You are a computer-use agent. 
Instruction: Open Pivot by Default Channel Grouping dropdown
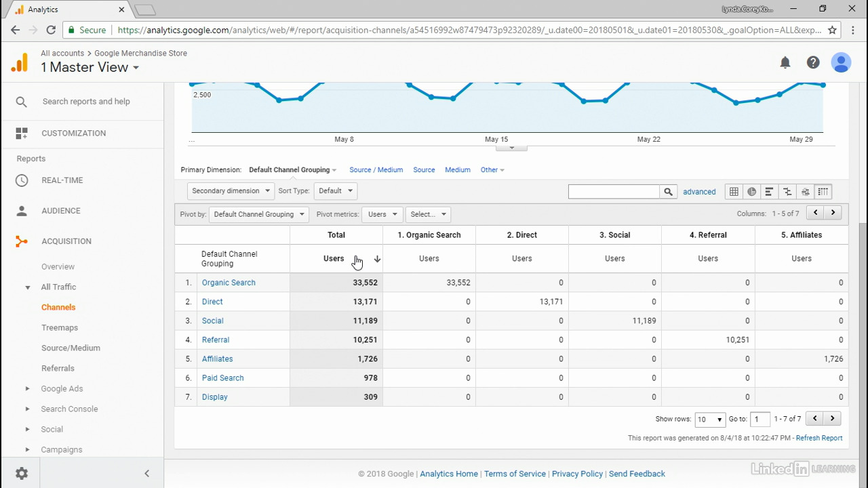click(x=258, y=214)
